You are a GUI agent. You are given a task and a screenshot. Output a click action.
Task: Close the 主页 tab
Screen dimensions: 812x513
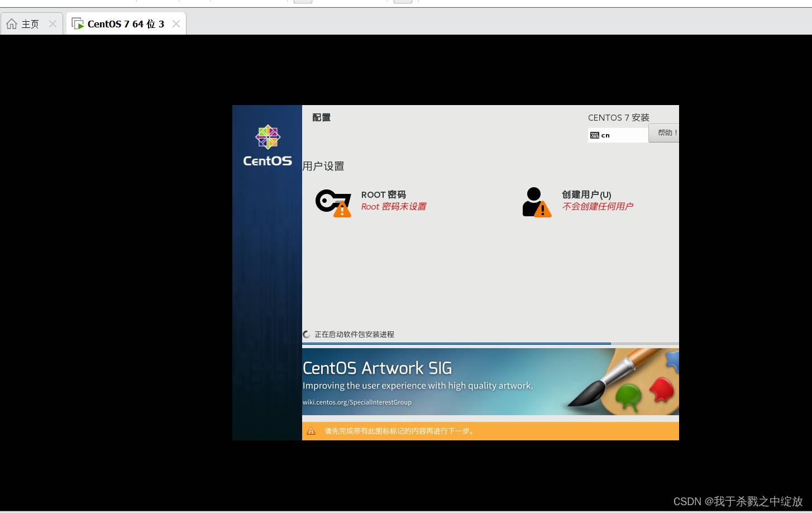click(x=52, y=24)
